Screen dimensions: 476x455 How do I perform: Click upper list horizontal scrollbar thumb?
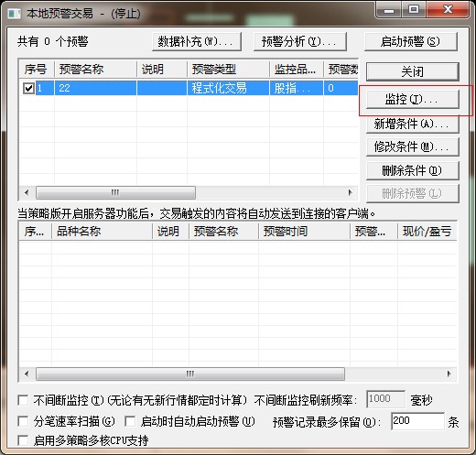tap(115, 192)
